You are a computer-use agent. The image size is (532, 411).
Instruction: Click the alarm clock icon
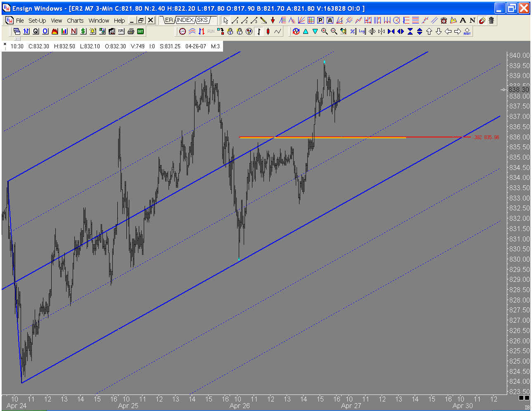point(444,20)
